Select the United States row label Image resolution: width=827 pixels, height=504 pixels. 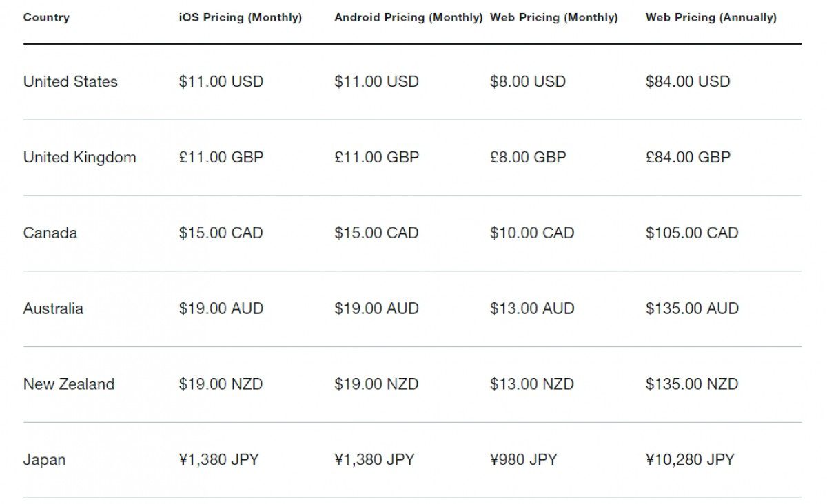pyautogui.click(x=70, y=82)
